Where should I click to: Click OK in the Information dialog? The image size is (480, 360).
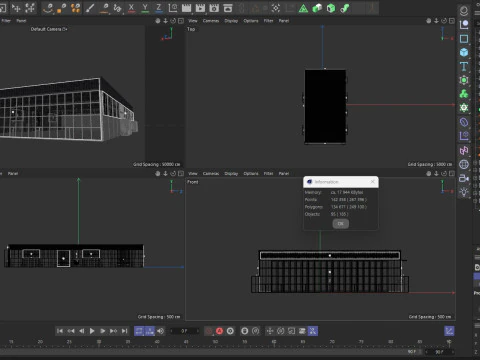[x=340, y=224]
